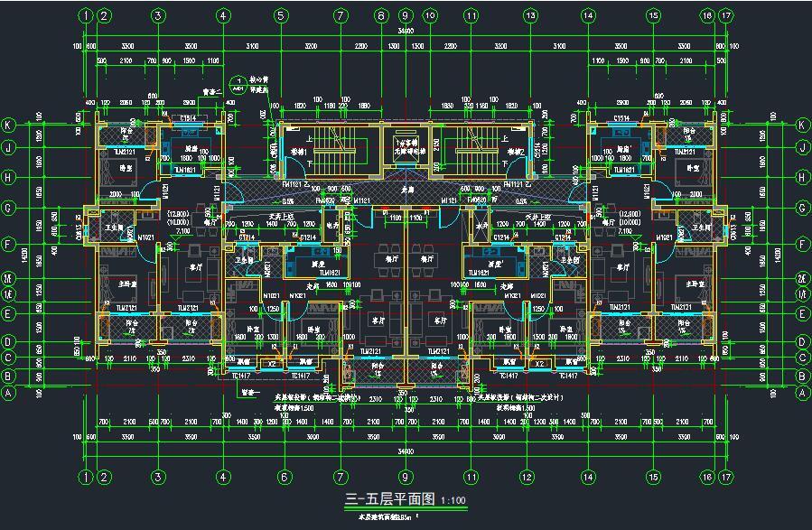Screen dimensions: 812x530
Task: Select grid axis bubble 8 along the top
Action: coord(381,15)
